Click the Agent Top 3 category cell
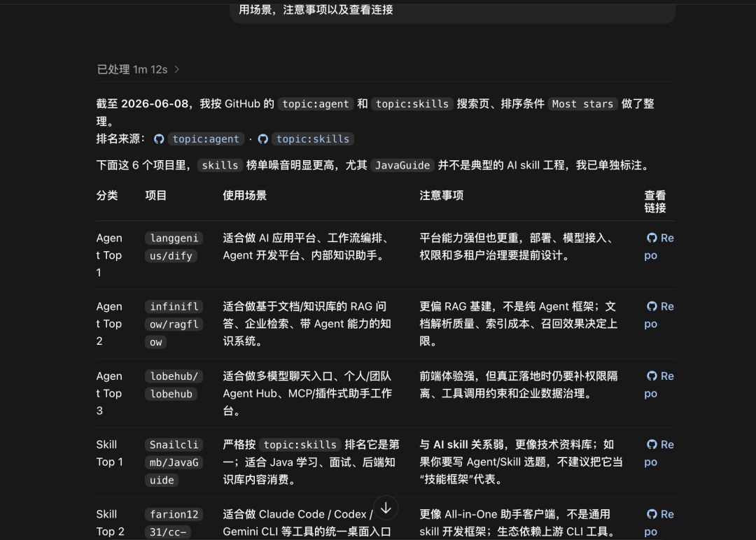This screenshot has height=540, width=756. coord(109,394)
